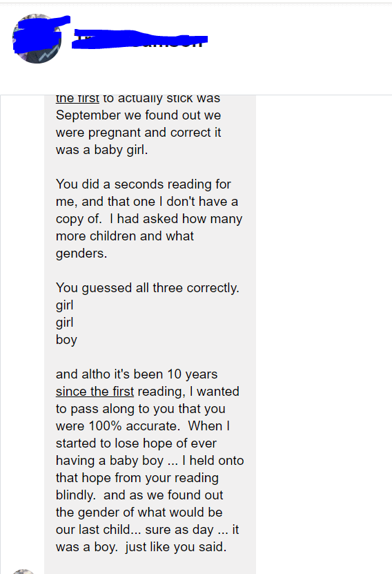
Task: Click the "having a baby boy" line
Action: [x=150, y=461]
